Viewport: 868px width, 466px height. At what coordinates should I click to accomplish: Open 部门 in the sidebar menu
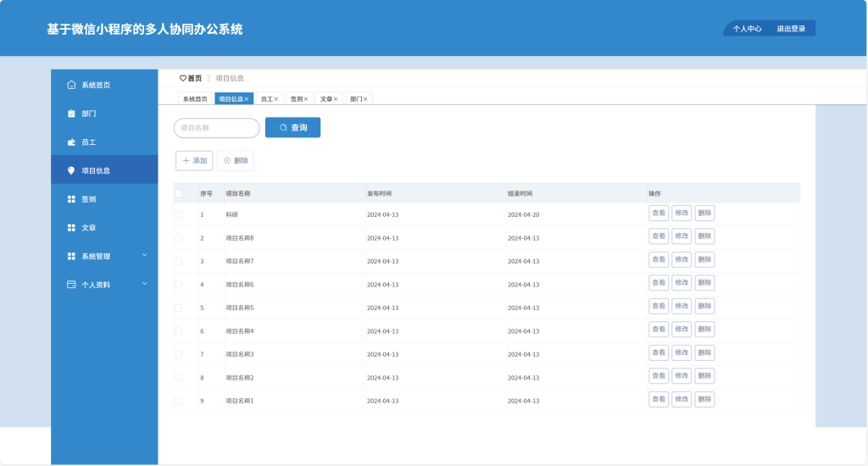point(104,114)
